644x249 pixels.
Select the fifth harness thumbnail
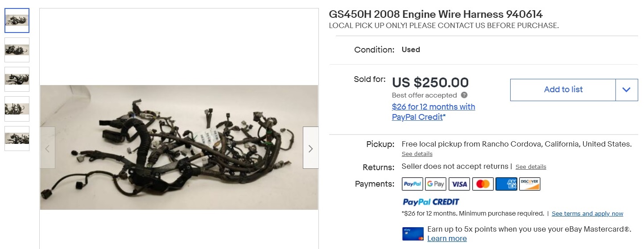17,139
